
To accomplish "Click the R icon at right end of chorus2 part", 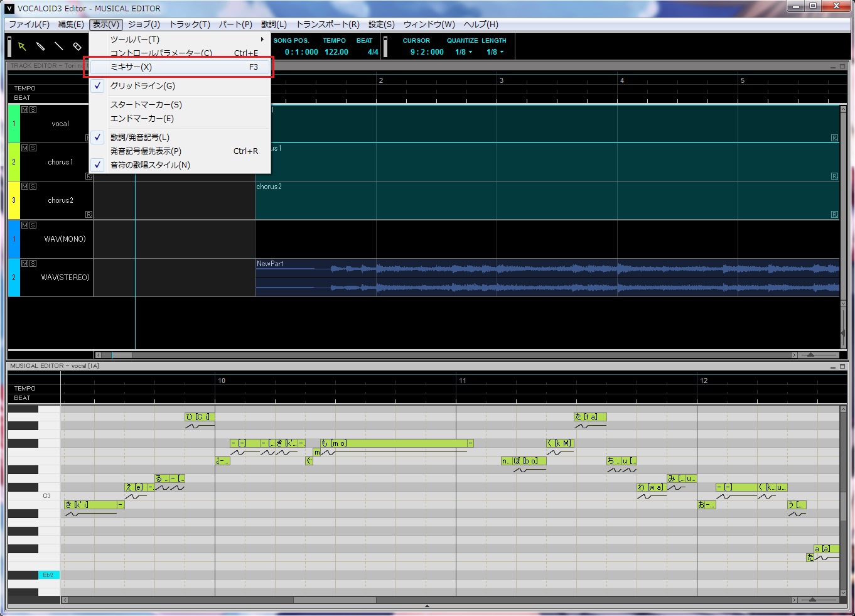I will 834,215.
